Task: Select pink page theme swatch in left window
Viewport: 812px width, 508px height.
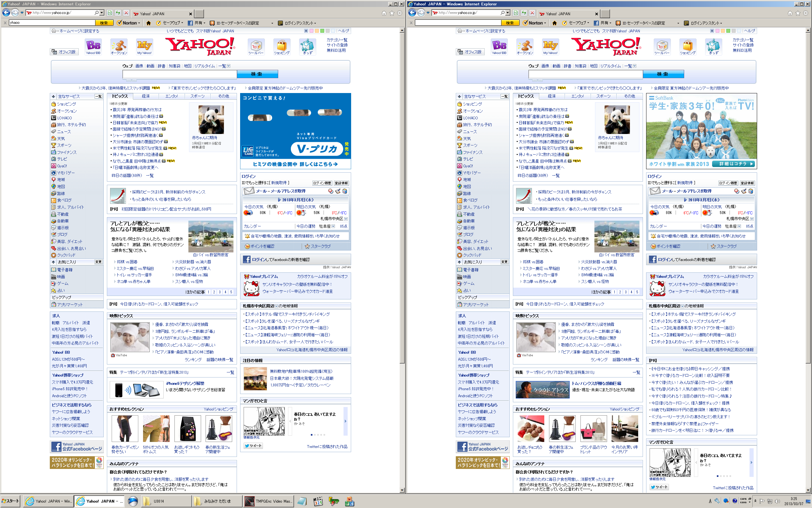Action: (311, 31)
